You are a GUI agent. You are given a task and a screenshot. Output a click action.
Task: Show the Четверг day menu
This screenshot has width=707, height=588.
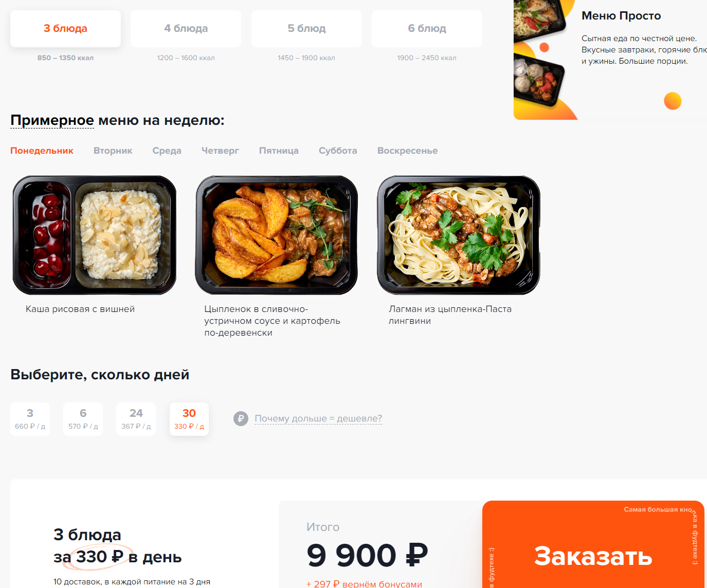point(220,151)
